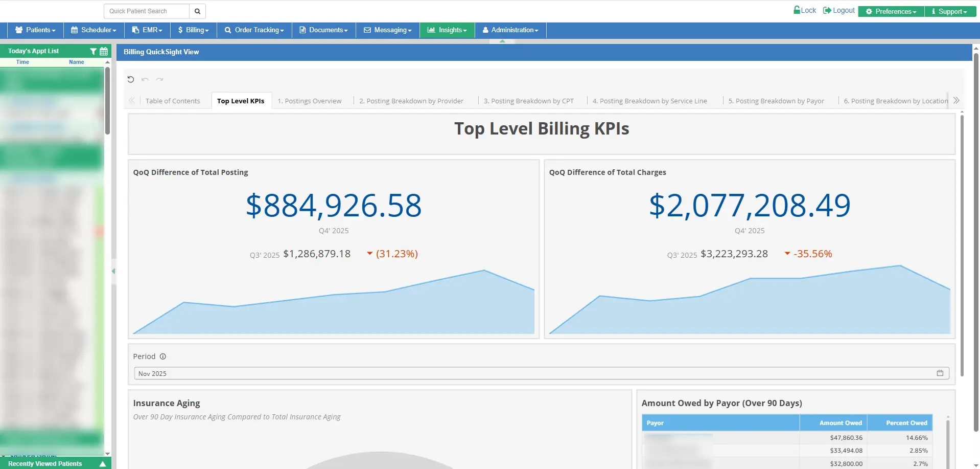Viewport: 980px width, 469px height.
Task: Open the Billing menu
Action: (x=193, y=30)
